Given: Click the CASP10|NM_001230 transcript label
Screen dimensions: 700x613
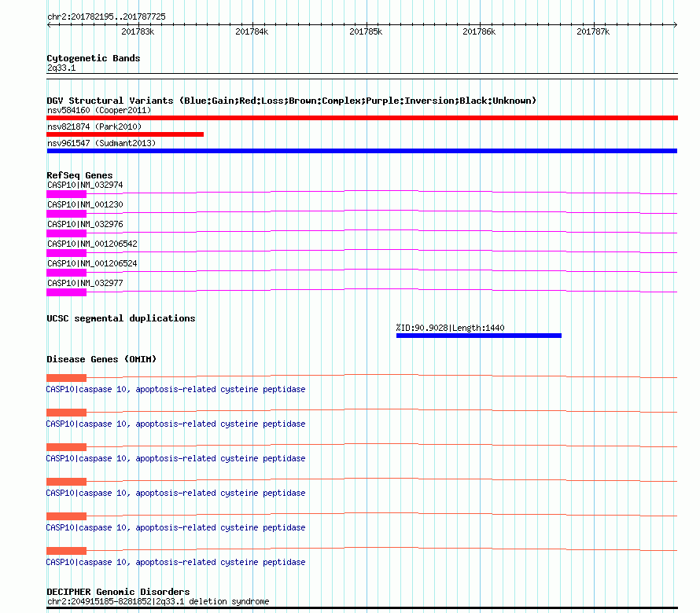Looking at the screenshot, I should (x=85, y=204).
